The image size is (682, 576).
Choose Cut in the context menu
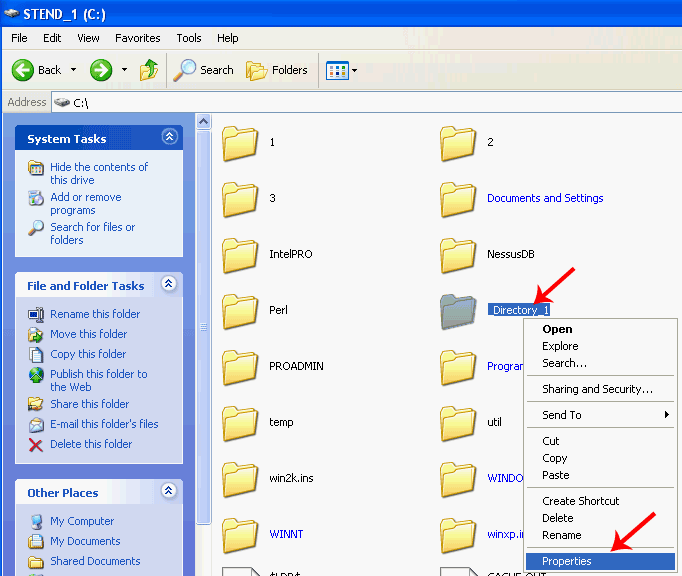click(x=600, y=441)
